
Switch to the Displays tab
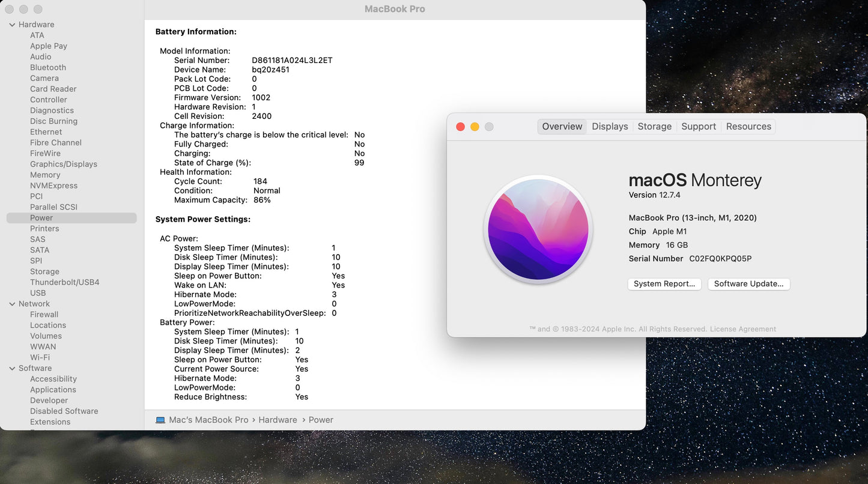[610, 127]
